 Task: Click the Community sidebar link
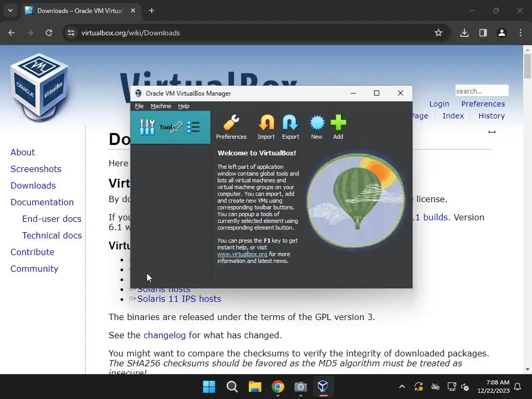(x=34, y=269)
